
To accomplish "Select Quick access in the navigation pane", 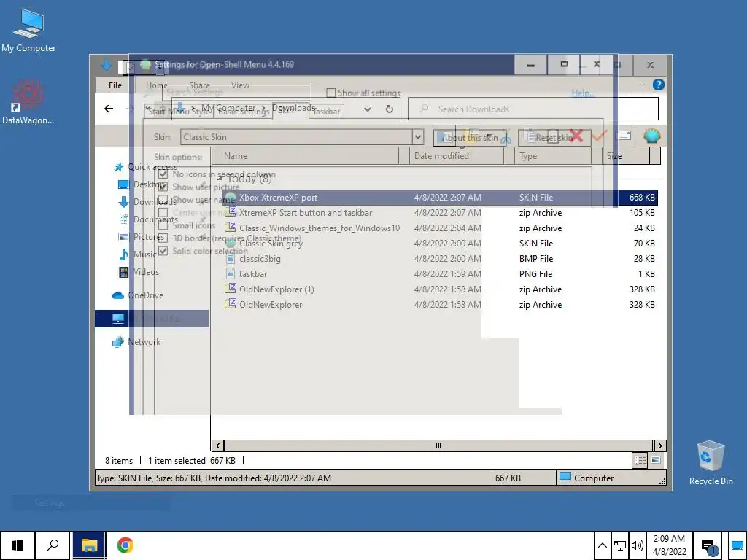I will point(145,167).
